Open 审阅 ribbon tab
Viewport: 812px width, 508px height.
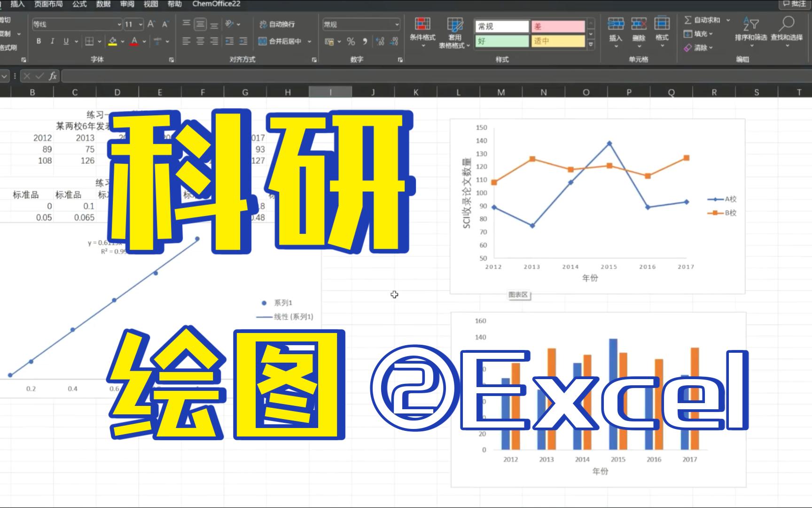click(127, 4)
